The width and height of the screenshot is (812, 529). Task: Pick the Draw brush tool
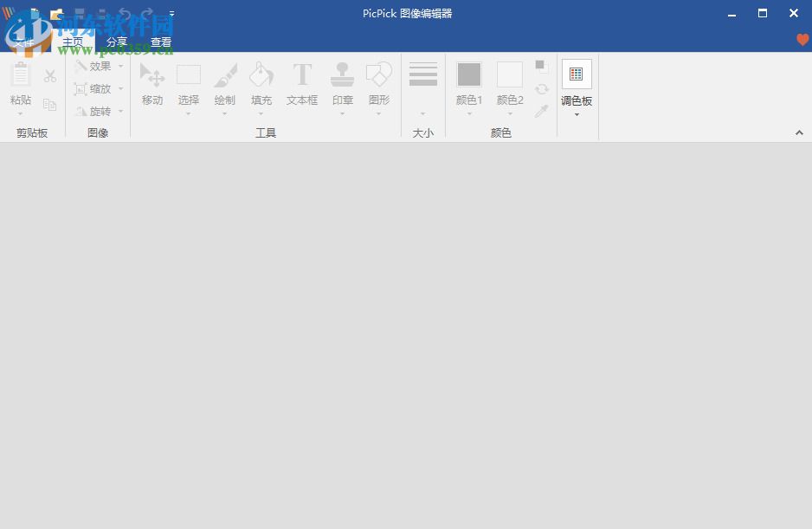224,82
